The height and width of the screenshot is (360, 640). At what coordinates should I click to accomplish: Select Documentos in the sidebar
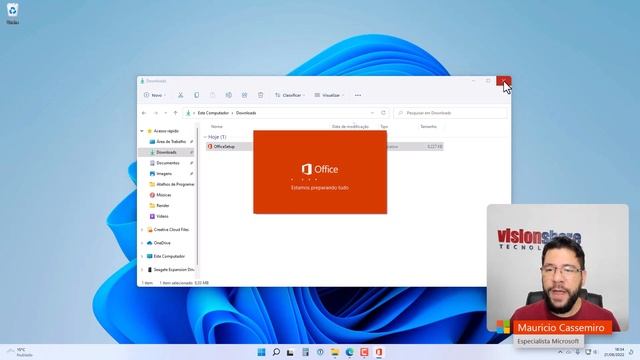(168, 163)
